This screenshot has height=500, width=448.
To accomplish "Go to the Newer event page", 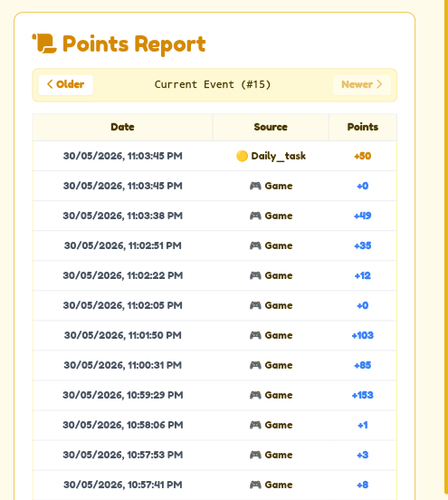I will click(x=362, y=85).
